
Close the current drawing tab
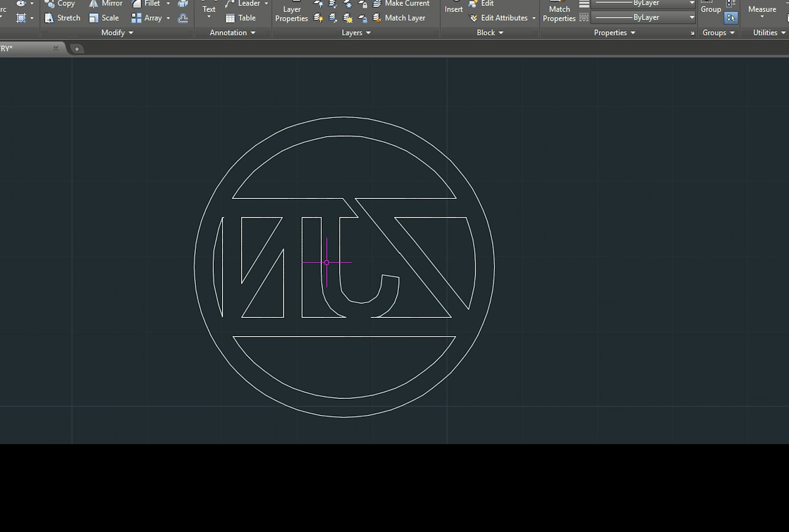click(56, 48)
